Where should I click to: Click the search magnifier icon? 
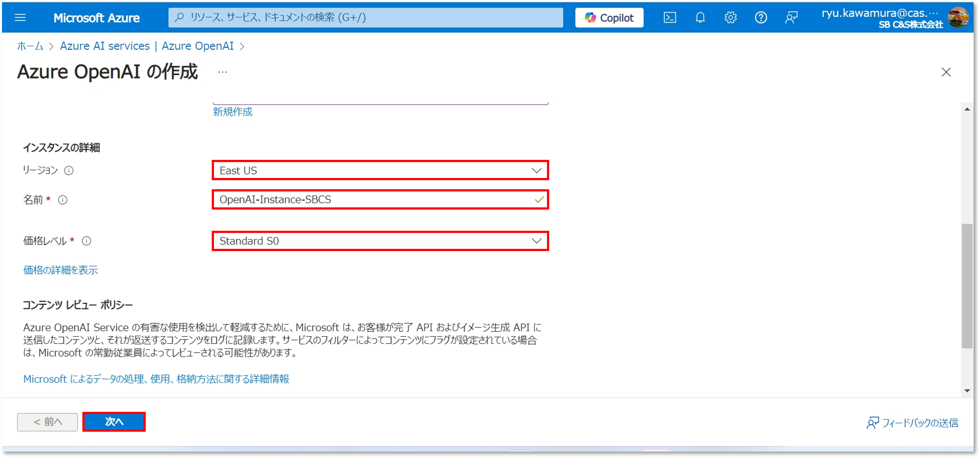179,17
